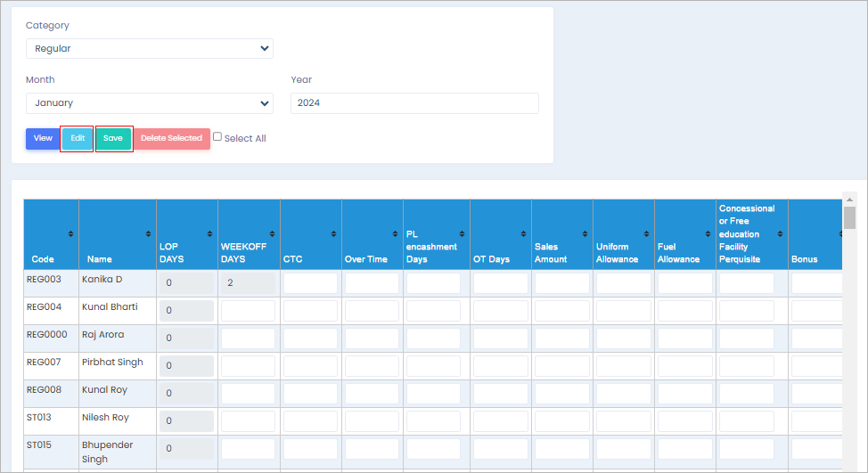Sort by Name column sort icon
Image resolution: width=868 pixels, height=473 pixels.
[149, 233]
